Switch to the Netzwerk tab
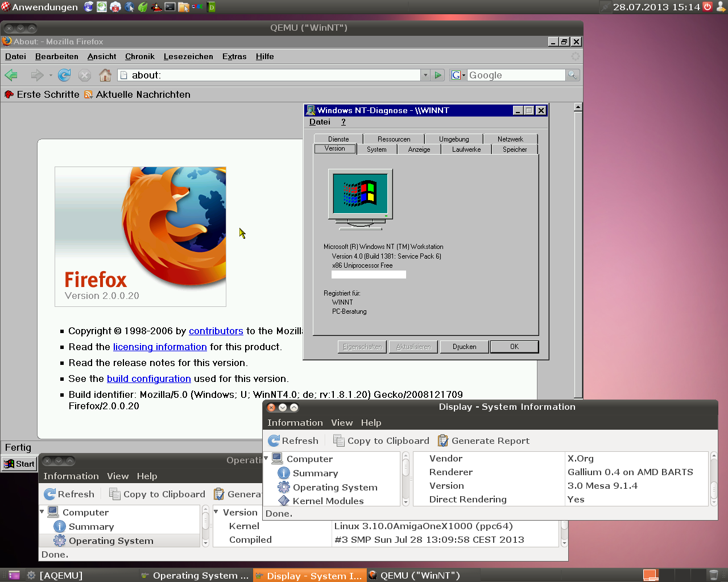This screenshot has height=582, width=728. coord(510,139)
